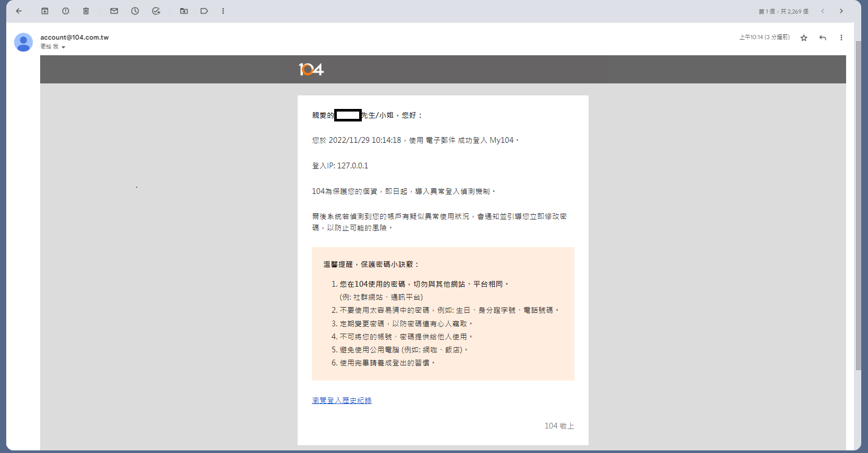Open the 瀏覽登入歷史紀錄 link
Screen dimensions: 868x453
click(x=342, y=400)
